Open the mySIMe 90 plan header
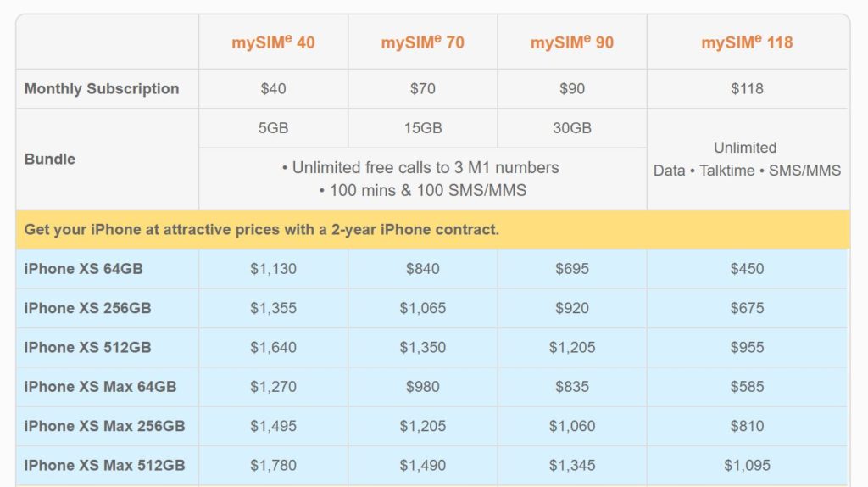The width and height of the screenshot is (868, 487). [572, 42]
